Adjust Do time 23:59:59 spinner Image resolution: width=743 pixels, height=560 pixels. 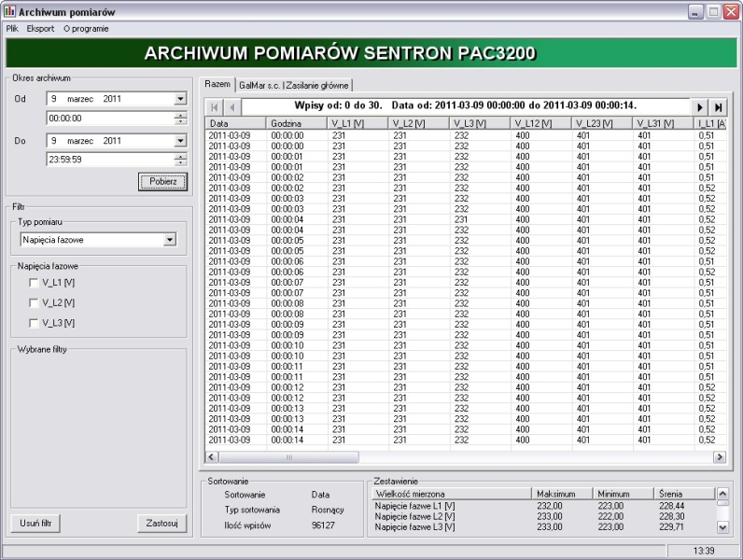pos(180,160)
